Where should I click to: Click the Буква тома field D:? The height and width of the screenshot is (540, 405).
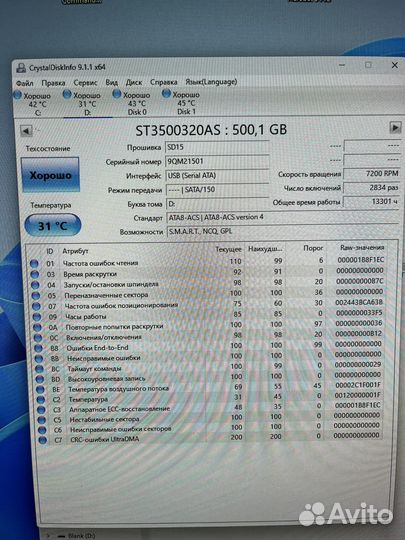click(x=217, y=204)
